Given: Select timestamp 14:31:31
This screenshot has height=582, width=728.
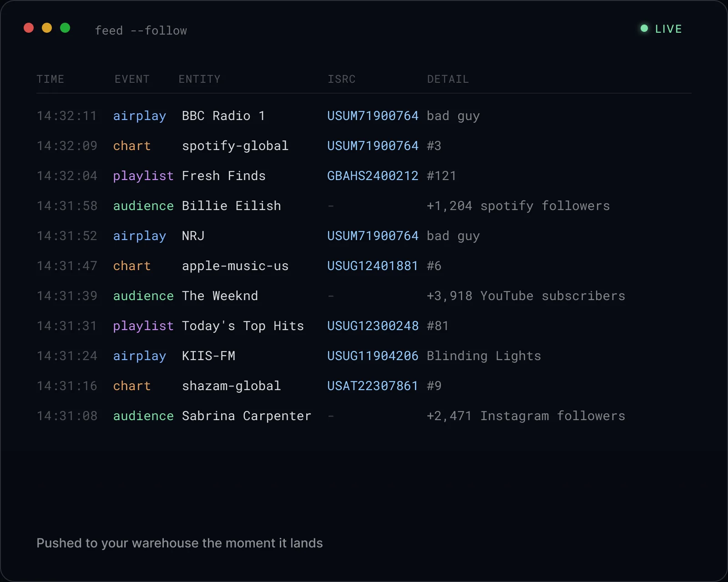Looking at the screenshot, I should tap(67, 326).
